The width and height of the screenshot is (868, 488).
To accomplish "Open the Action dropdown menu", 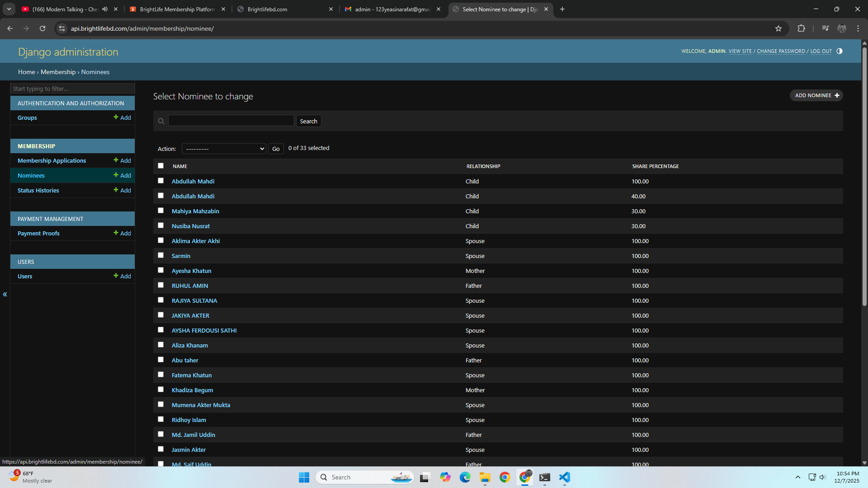I will tap(224, 149).
